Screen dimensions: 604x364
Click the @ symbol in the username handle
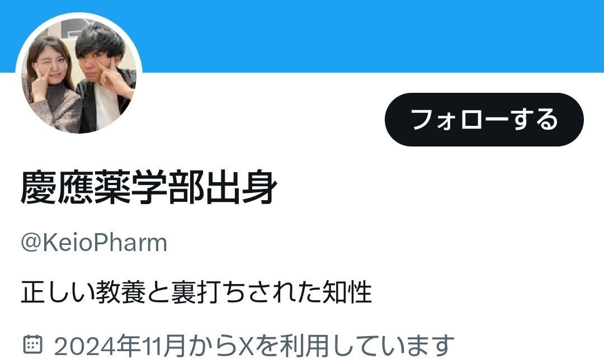tap(31, 243)
